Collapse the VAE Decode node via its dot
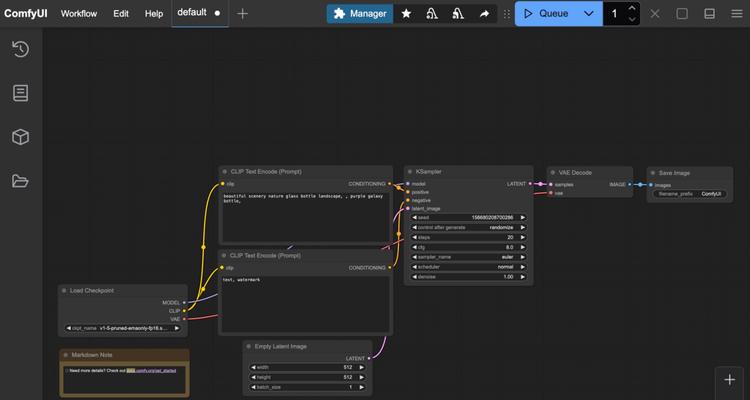Screen dimensions: 750x400 pyautogui.click(x=552, y=173)
